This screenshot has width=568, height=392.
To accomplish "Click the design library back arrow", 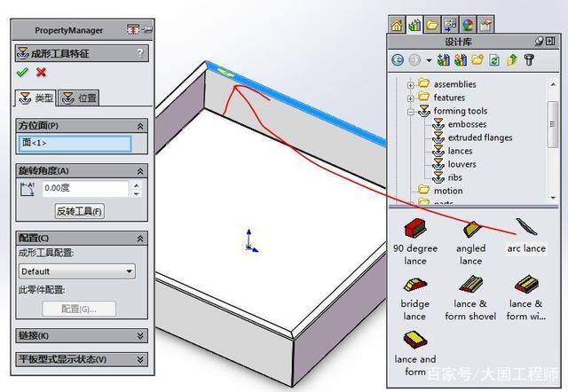I will point(398,59).
